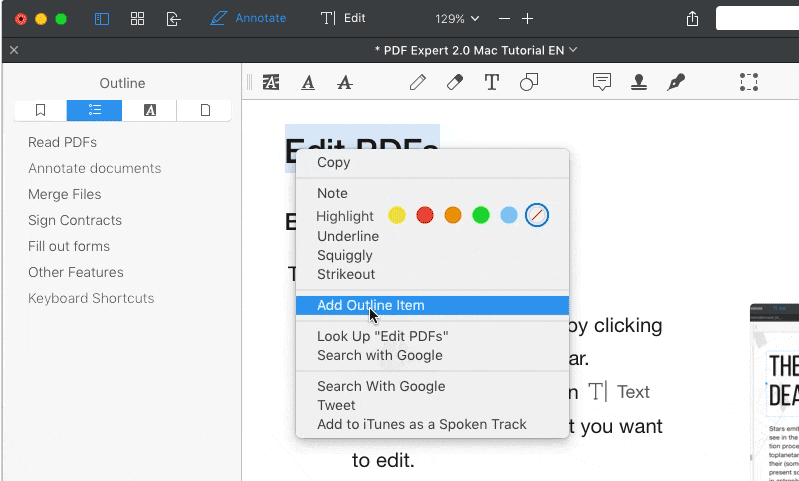
Task: Activate the content selection tool
Action: (748, 83)
